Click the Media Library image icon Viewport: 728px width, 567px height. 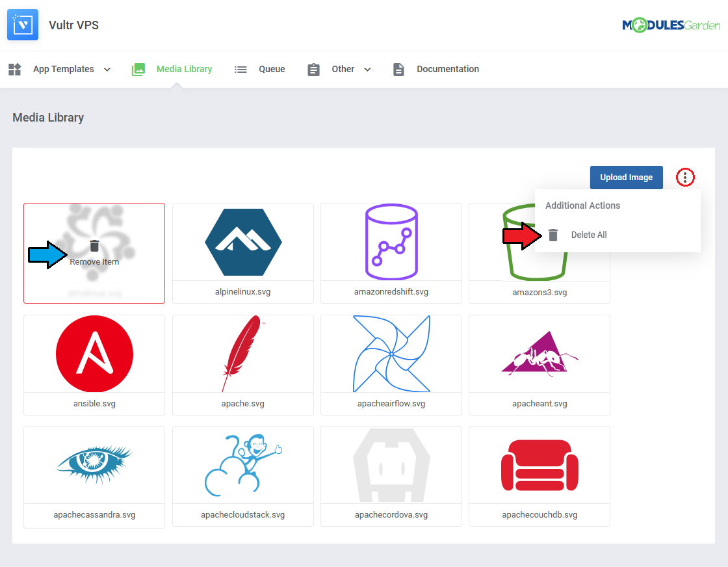pyautogui.click(x=138, y=69)
